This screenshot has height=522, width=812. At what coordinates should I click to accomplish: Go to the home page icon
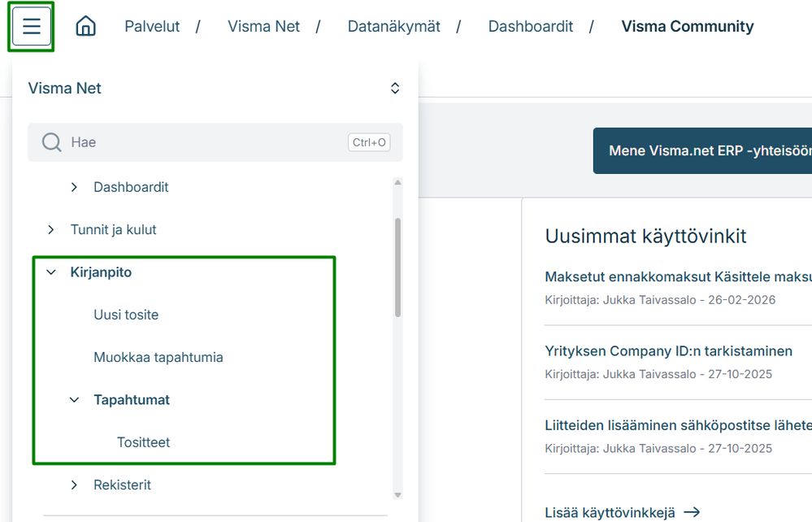coord(86,26)
